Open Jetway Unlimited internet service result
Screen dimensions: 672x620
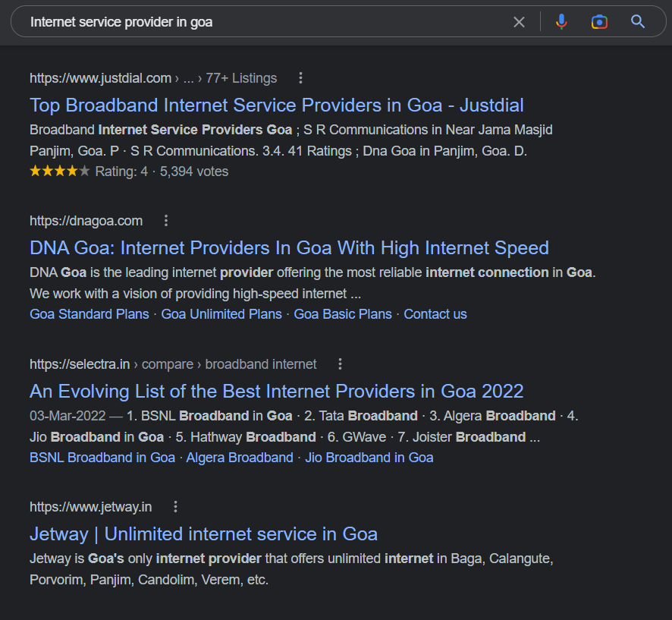203,533
